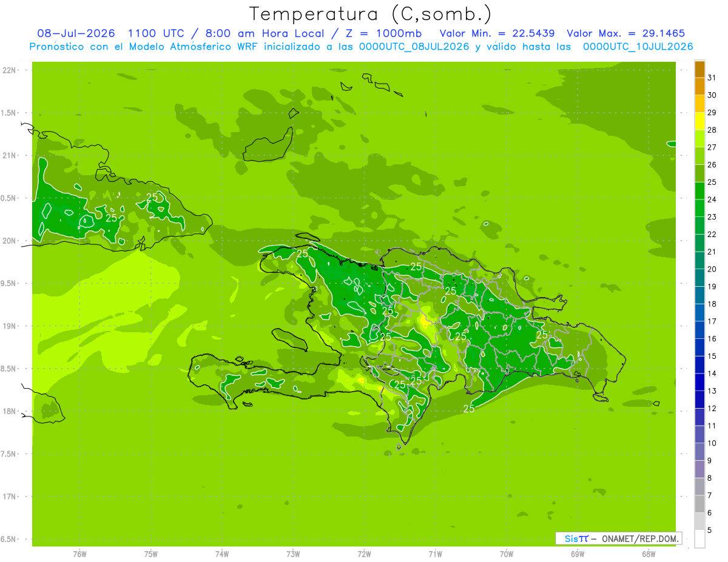
Task: Click the 15 label on the color scale
Action: coord(712,356)
